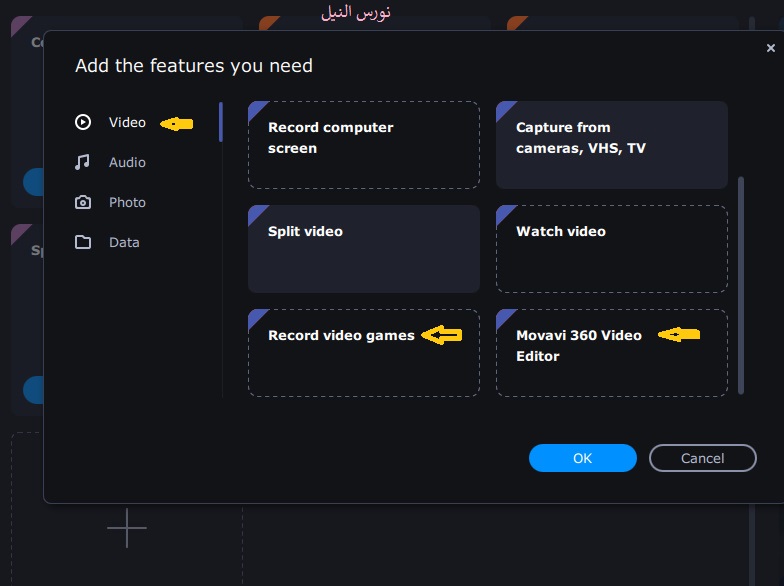Enable the Record video games feature

pyautogui.click(x=364, y=353)
